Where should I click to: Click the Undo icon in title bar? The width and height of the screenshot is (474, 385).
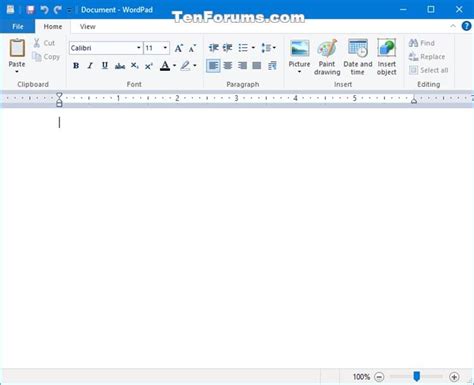44,10
